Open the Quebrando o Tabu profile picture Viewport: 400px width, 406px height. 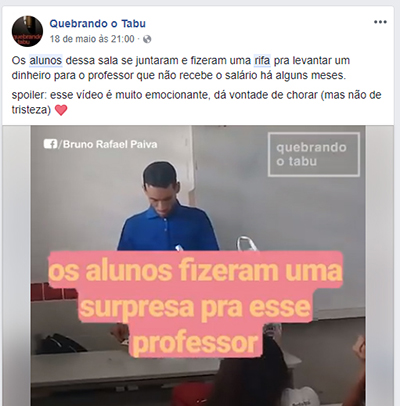click(27, 31)
